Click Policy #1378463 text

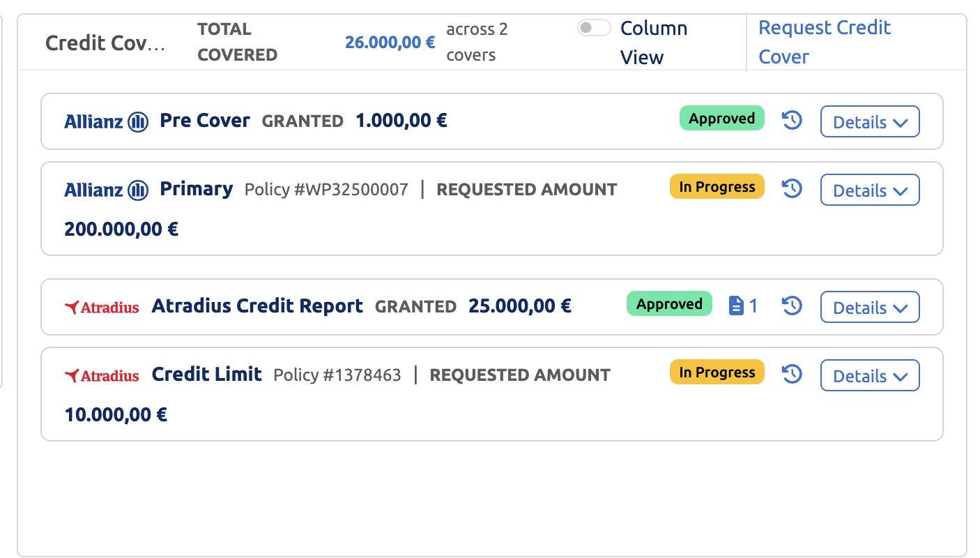[x=337, y=375]
